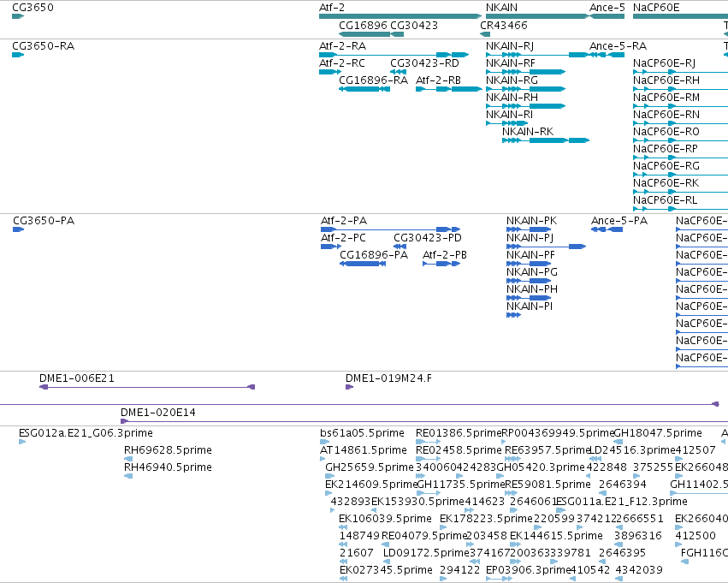Select transcript NaCP60E-RP
This screenshot has width=728, height=583.
666,149
